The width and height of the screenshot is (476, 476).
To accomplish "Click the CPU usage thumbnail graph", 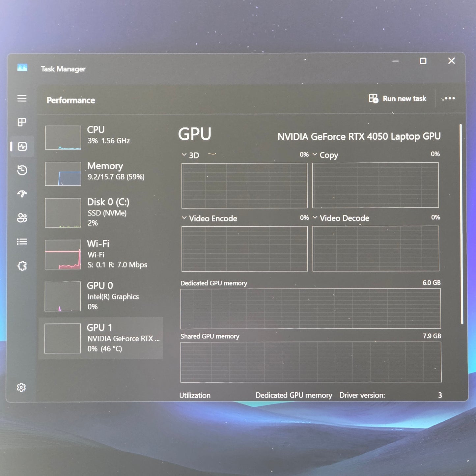I will pyautogui.click(x=63, y=137).
